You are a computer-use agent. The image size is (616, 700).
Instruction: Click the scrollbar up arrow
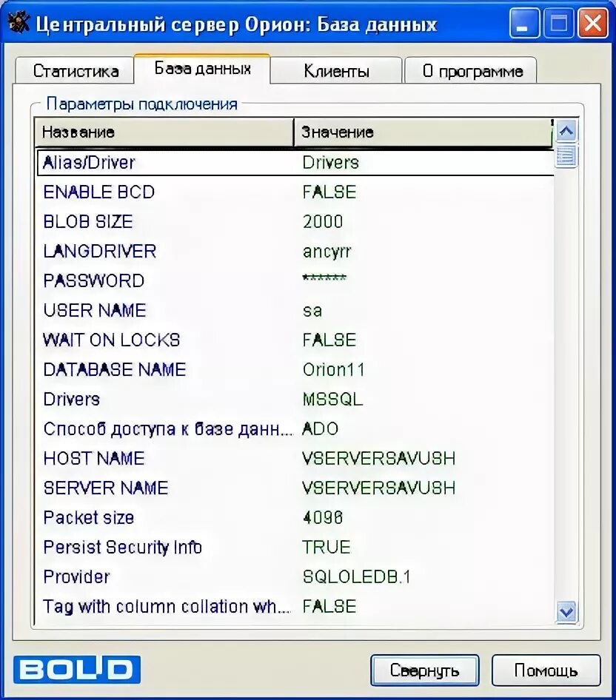566,131
